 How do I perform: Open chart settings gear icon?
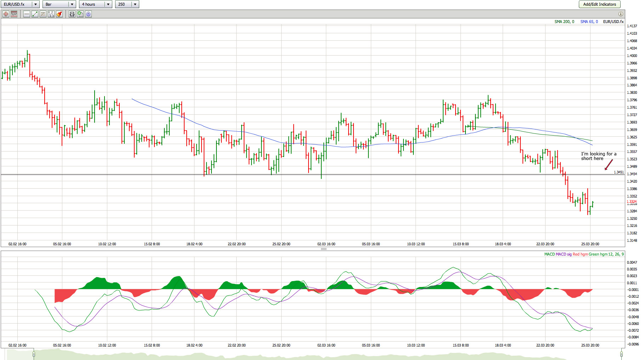click(88, 14)
